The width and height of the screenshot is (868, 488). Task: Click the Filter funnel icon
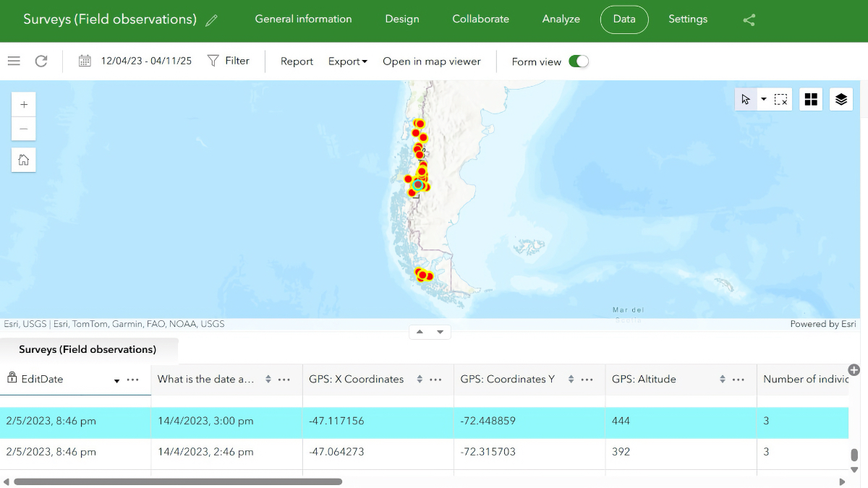pyautogui.click(x=213, y=61)
